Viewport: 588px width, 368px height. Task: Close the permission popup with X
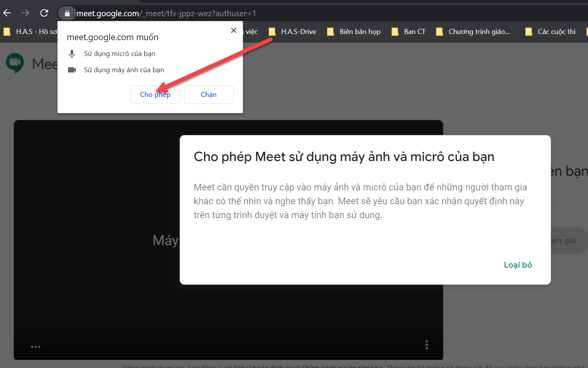coord(233,31)
